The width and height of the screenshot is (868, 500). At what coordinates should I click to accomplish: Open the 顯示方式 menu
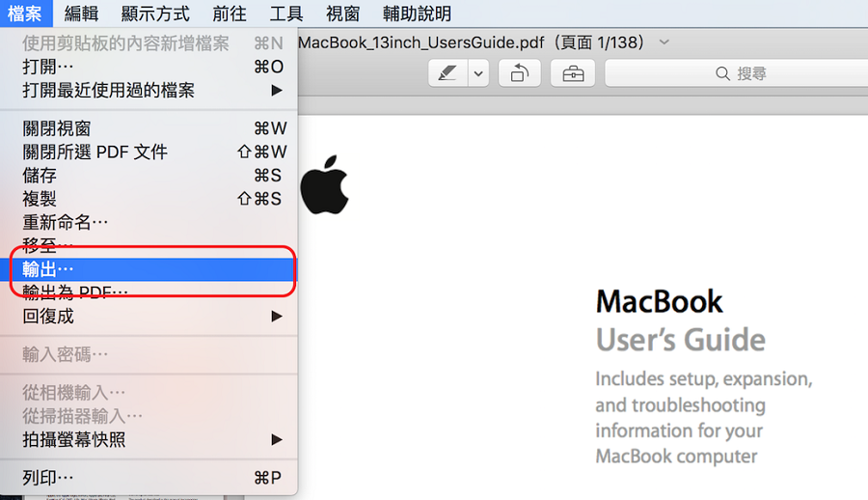(x=155, y=14)
